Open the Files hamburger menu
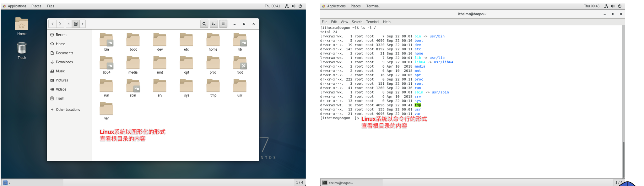This screenshot has width=644, height=186. point(223,24)
